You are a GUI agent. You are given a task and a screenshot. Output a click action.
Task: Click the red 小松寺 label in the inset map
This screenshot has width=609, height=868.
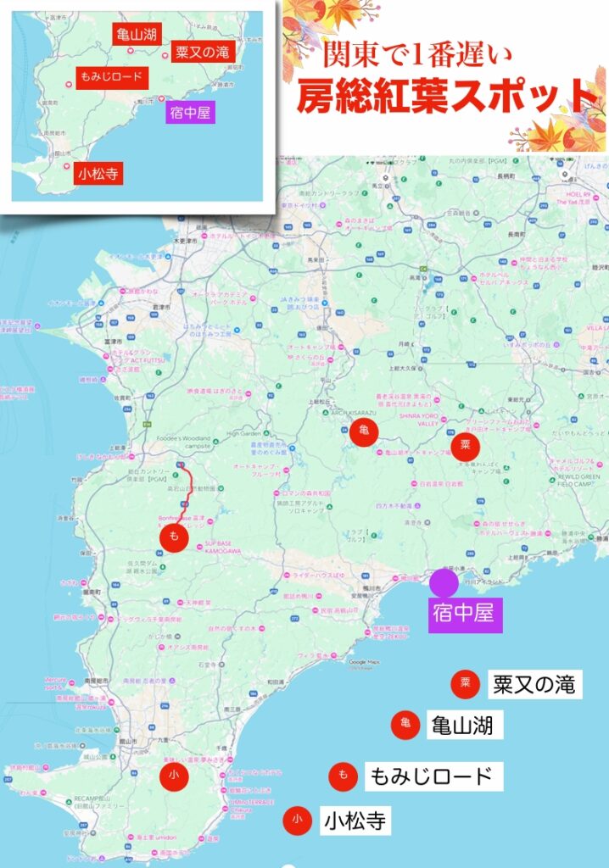(98, 174)
